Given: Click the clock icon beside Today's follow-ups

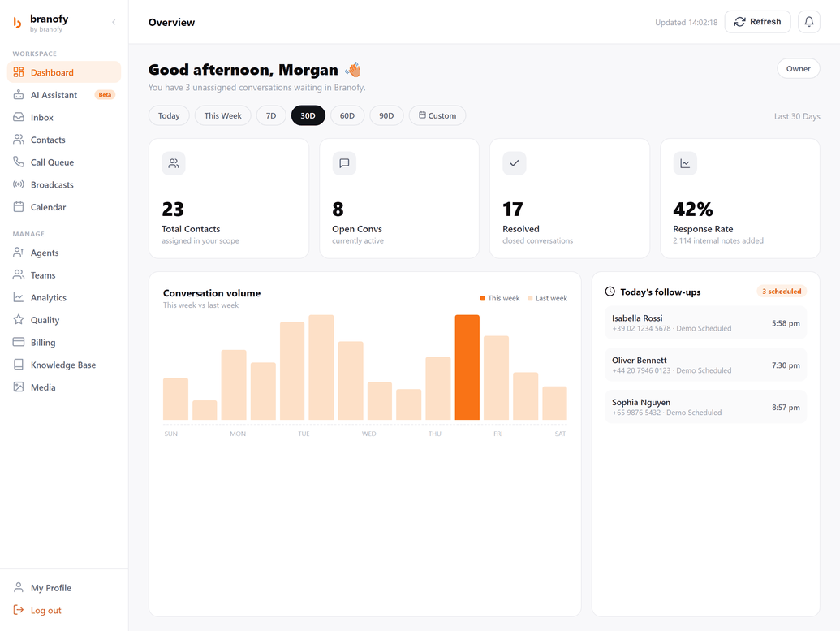Looking at the screenshot, I should (x=610, y=292).
